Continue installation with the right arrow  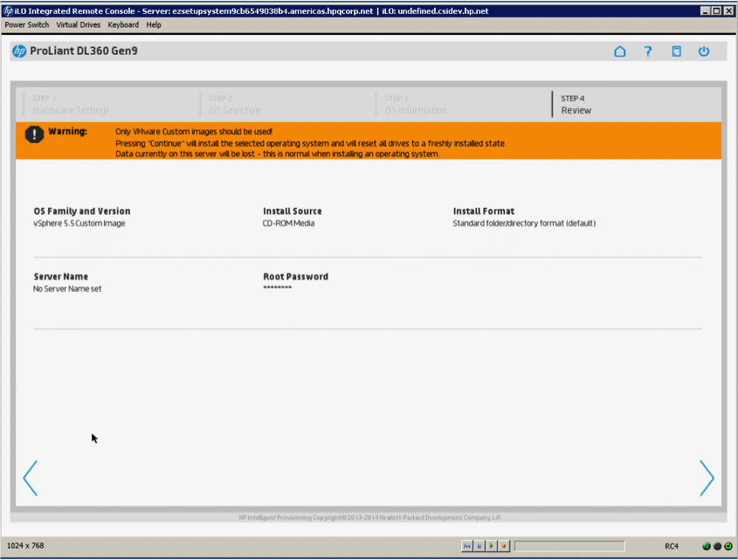[x=707, y=478]
